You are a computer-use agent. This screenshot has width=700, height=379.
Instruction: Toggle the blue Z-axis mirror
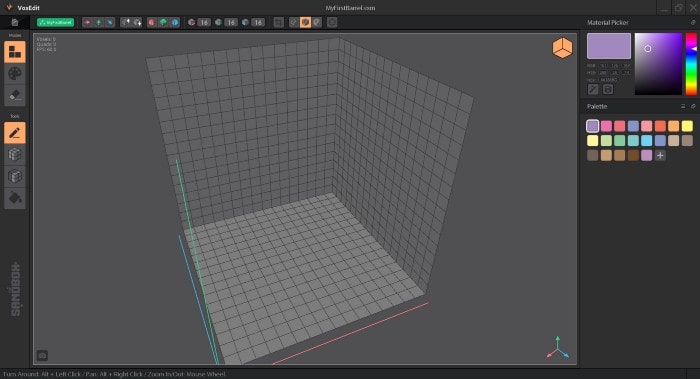110,22
